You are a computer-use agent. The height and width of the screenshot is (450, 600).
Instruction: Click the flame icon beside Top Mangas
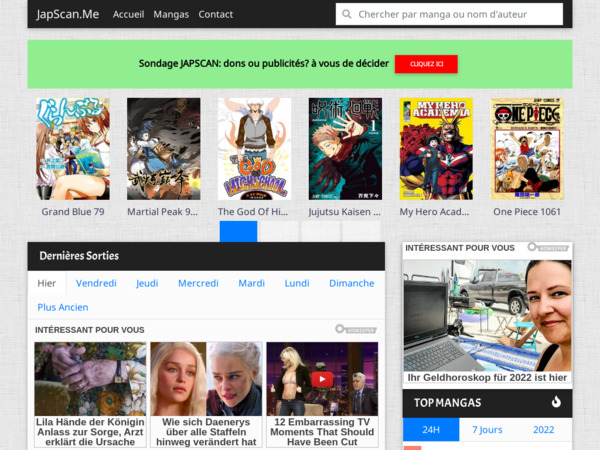556,402
